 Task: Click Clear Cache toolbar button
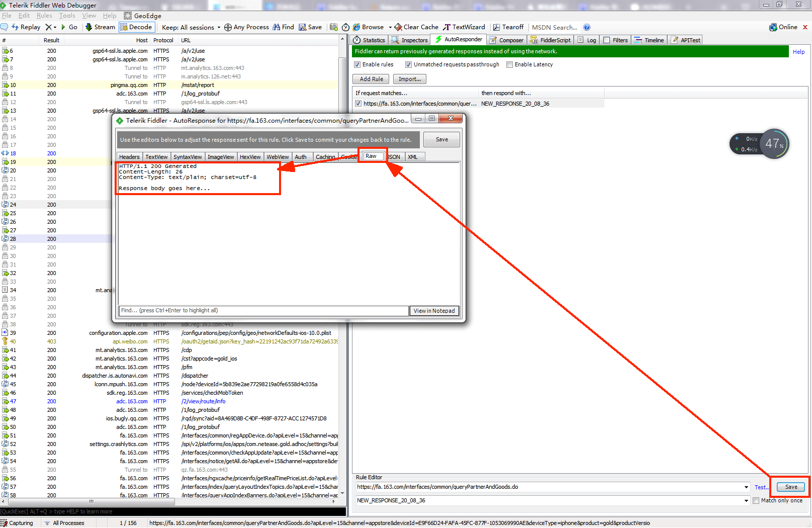[x=417, y=27]
